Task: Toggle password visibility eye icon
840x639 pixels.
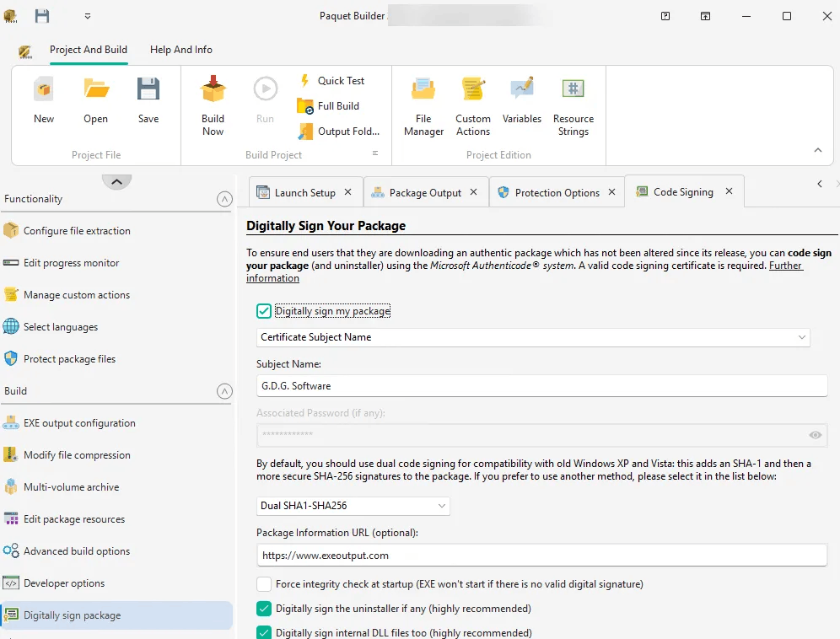Action: tap(816, 435)
